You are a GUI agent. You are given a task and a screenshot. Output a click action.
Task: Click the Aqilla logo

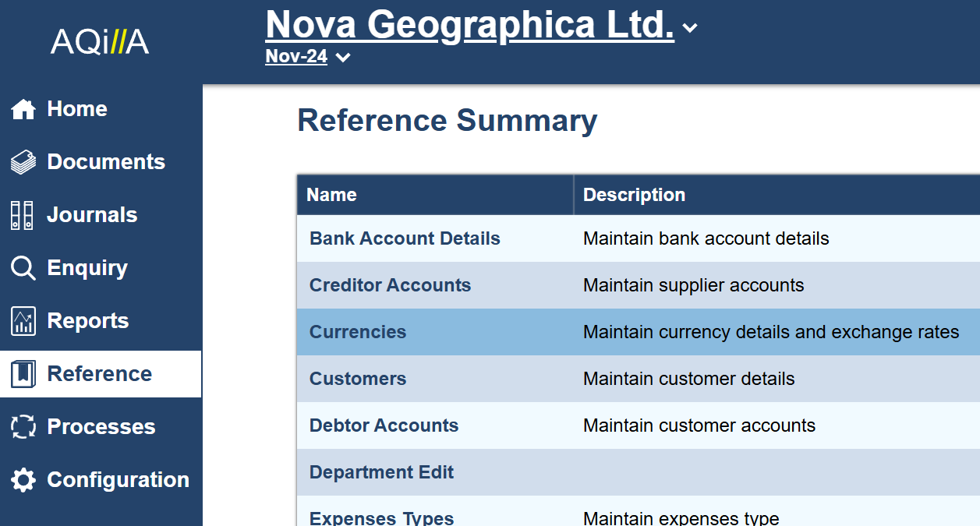pos(100,41)
